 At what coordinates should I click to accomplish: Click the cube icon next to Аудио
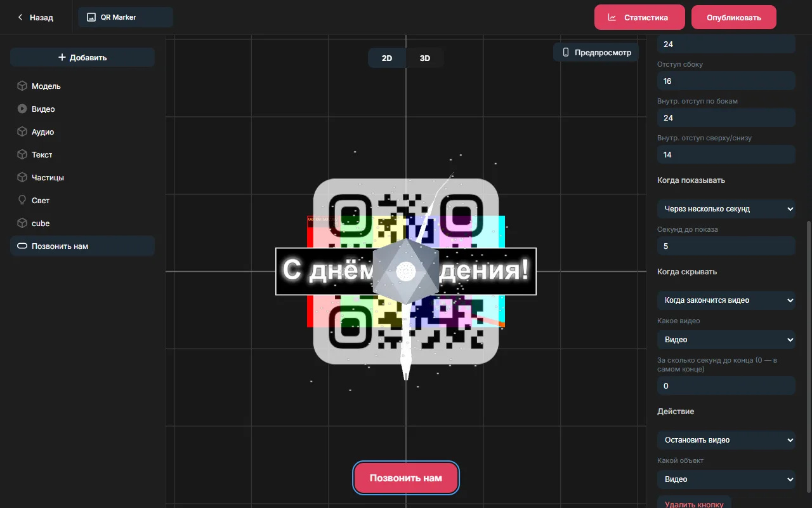click(x=22, y=132)
